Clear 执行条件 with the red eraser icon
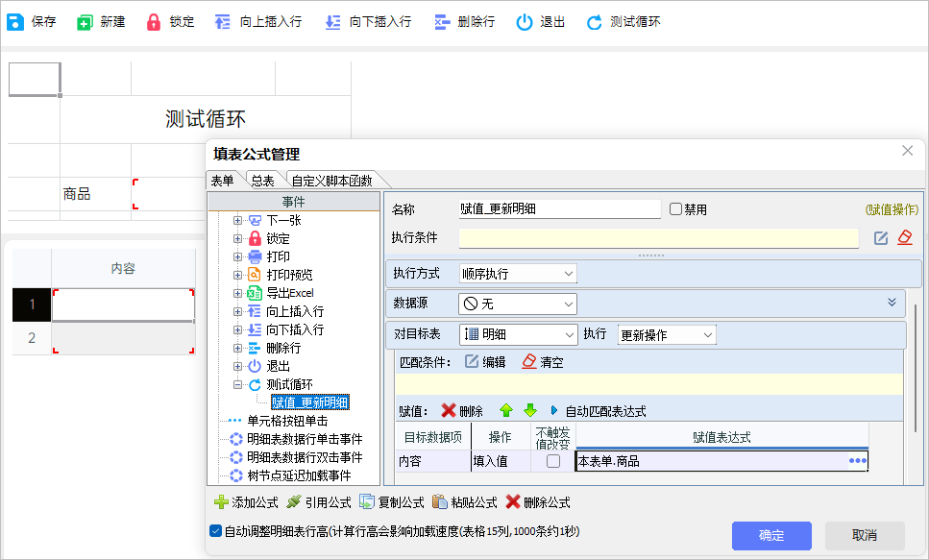The width and height of the screenshot is (929, 560). point(904,238)
